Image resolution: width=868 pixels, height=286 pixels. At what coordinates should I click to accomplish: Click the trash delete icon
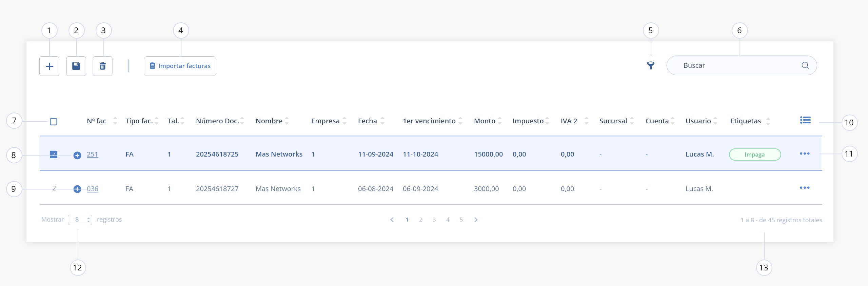pyautogui.click(x=103, y=66)
